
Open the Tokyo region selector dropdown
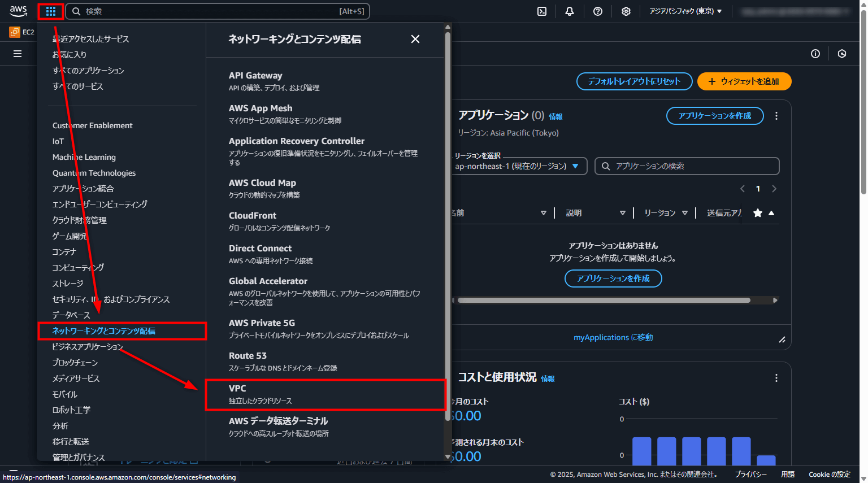tap(685, 11)
